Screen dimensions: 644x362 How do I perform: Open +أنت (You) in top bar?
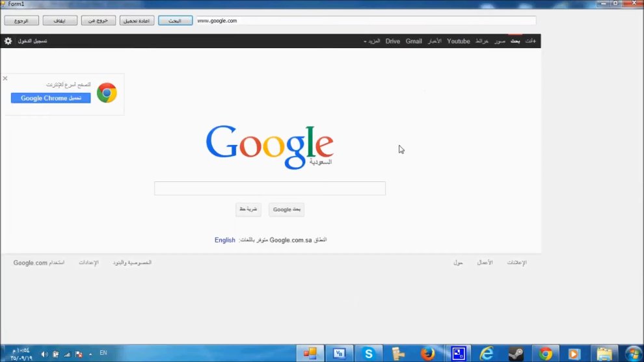click(x=531, y=41)
